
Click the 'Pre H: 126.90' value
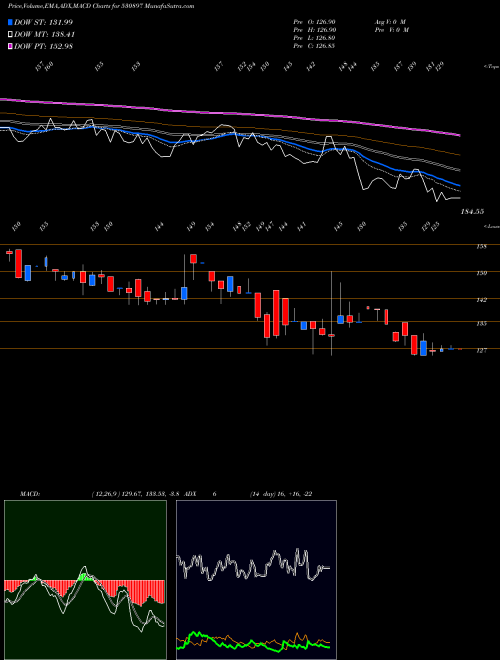(314, 30)
